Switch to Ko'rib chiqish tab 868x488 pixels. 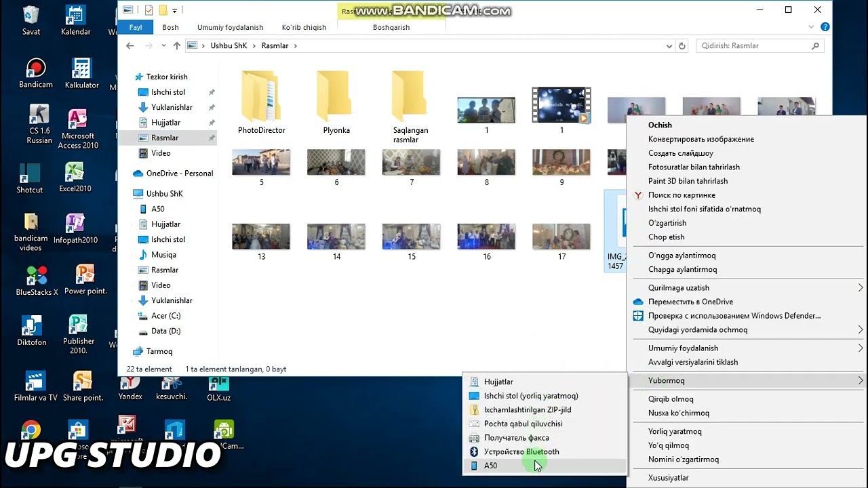[304, 27]
